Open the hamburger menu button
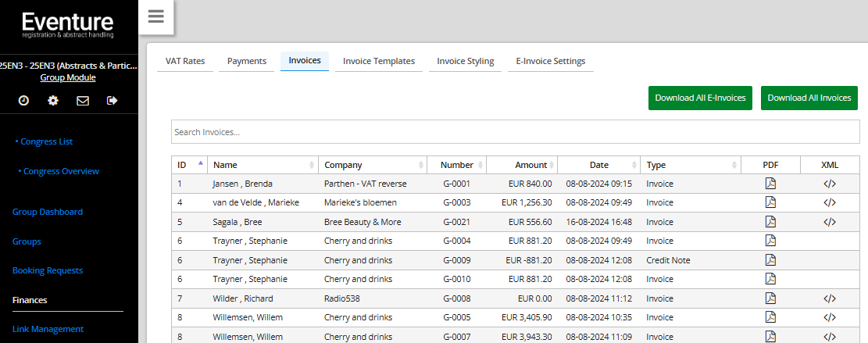The image size is (868, 343). tap(155, 17)
